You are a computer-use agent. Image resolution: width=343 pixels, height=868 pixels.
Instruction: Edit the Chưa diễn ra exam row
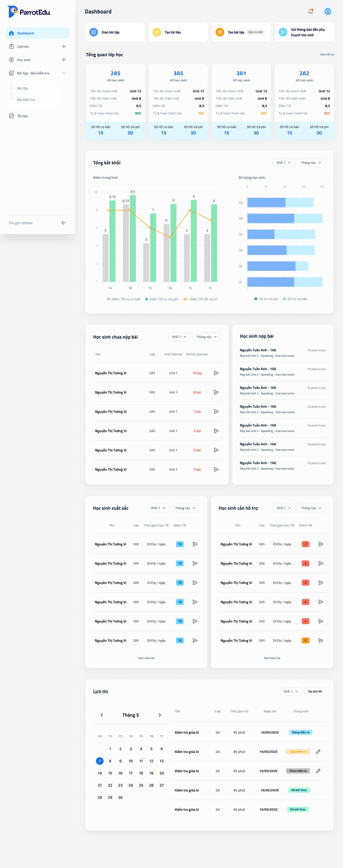pyautogui.click(x=318, y=771)
